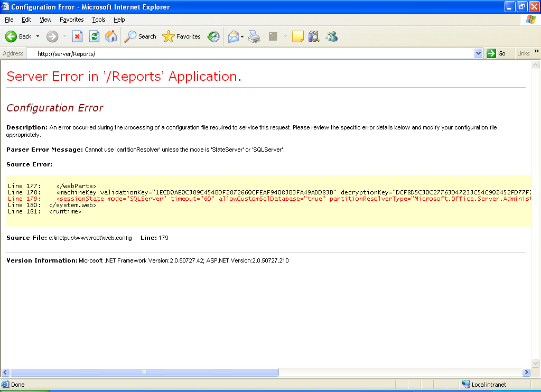Open the Forward button history dropdown arrow
This screenshot has width=541, height=392.
coord(64,36)
